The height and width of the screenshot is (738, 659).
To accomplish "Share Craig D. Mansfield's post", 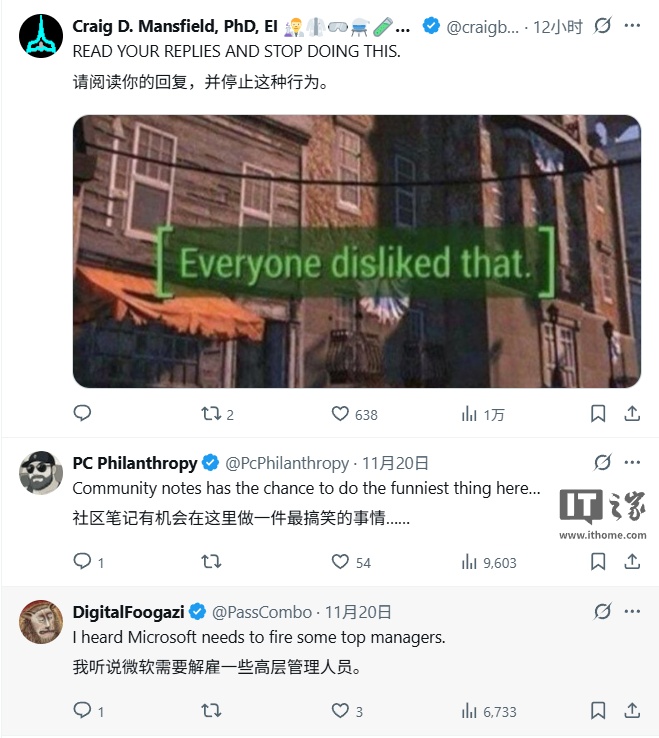I will (x=632, y=414).
